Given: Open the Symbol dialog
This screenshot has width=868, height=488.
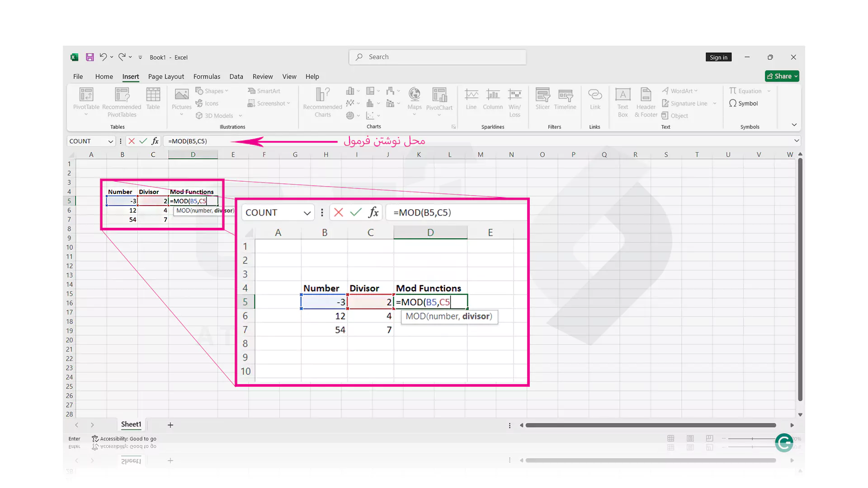Looking at the screenshot, I should [x=743, y=103].
